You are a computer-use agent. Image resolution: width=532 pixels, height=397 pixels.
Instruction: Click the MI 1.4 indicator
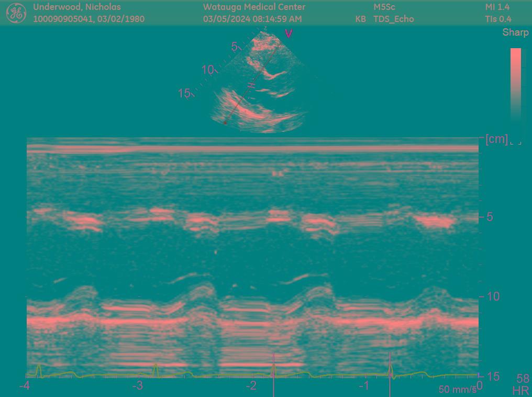[497, 7]
